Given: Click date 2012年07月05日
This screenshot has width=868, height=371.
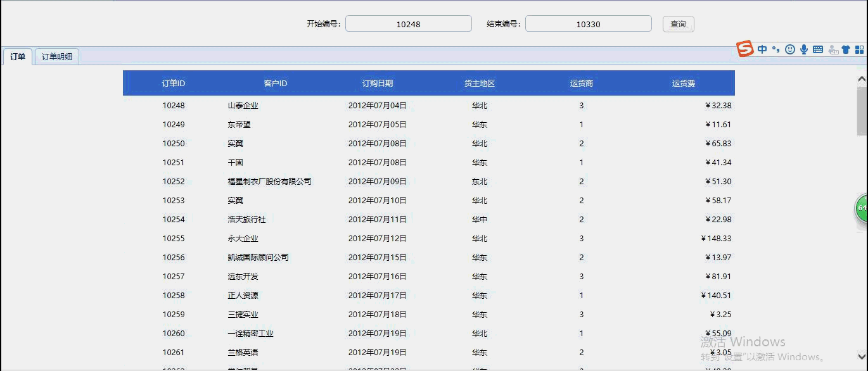Looking at the screenshot, I should (x=378, y=125).
